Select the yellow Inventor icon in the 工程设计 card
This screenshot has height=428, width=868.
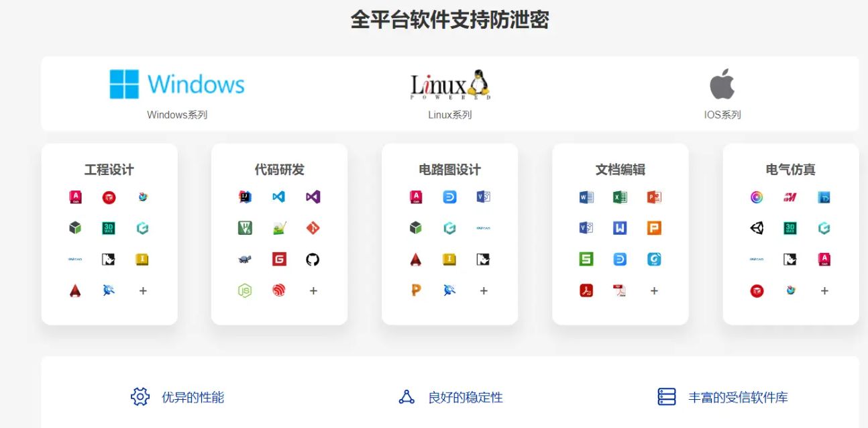tap(142, 259)
